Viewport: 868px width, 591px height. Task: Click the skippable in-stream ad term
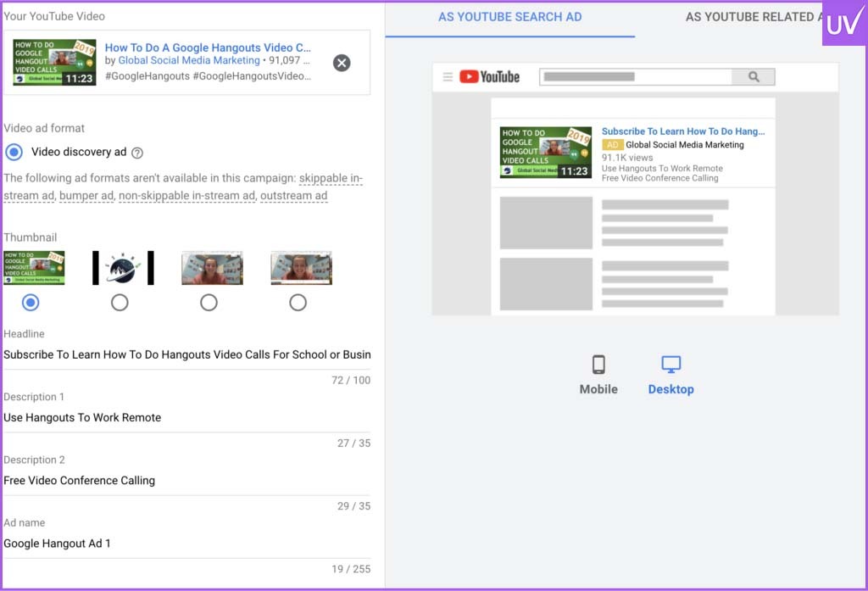click(x=331, y=178)
